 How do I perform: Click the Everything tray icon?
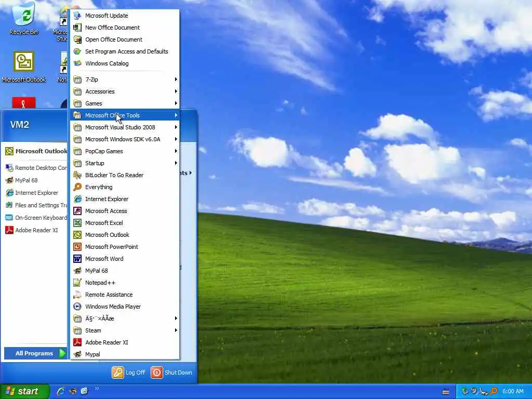(494, 391)
